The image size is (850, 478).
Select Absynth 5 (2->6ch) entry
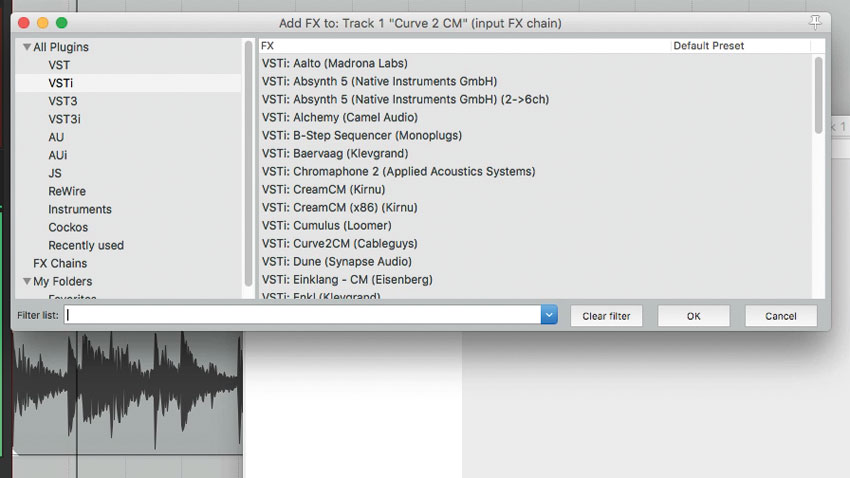tap(405, 99)
